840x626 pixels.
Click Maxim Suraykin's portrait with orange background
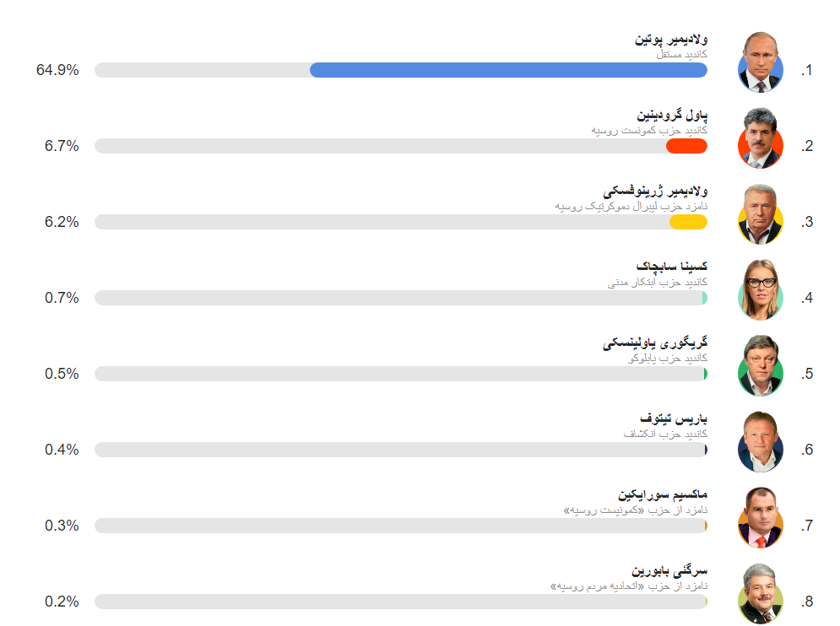(x=760, y=518)
